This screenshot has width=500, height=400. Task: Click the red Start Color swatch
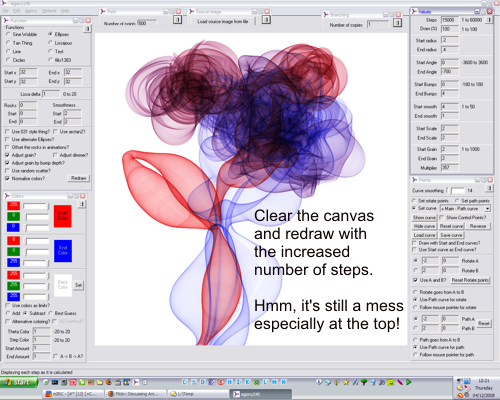pyautogui.click(x=63, y=216)
